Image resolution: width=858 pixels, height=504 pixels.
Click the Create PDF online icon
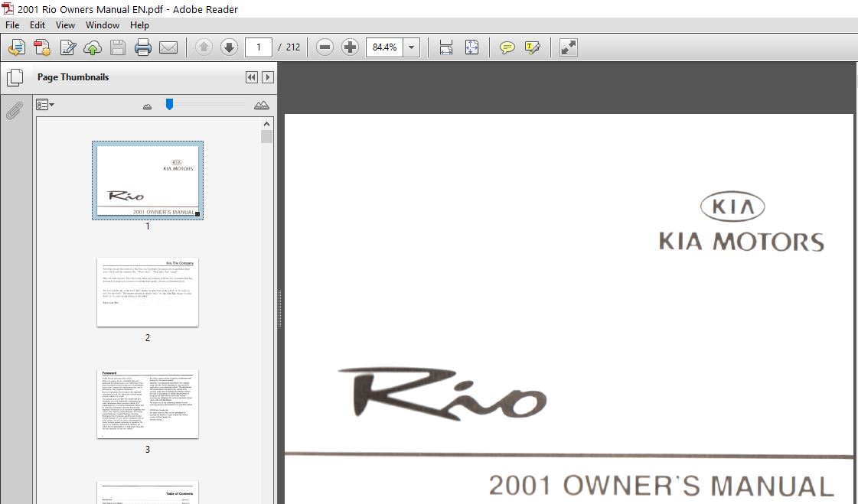(x=42, y=47)
